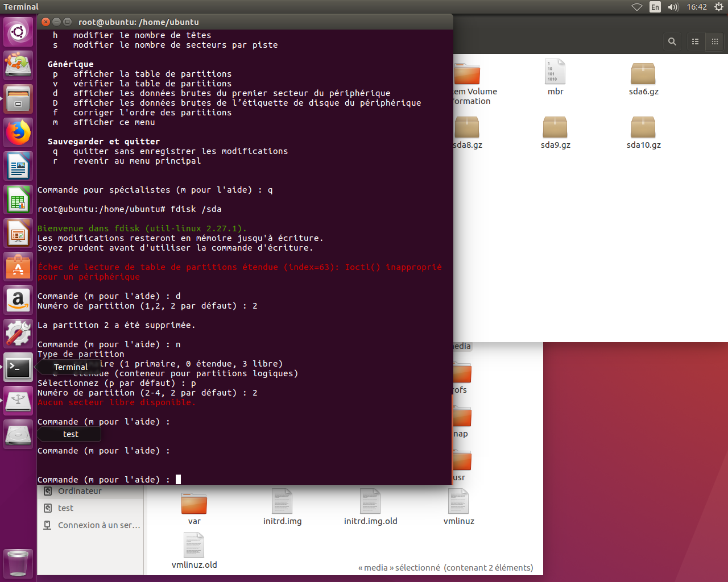
Task: Open LibreOffice Calc from the dock
Action: click(18, 199)
